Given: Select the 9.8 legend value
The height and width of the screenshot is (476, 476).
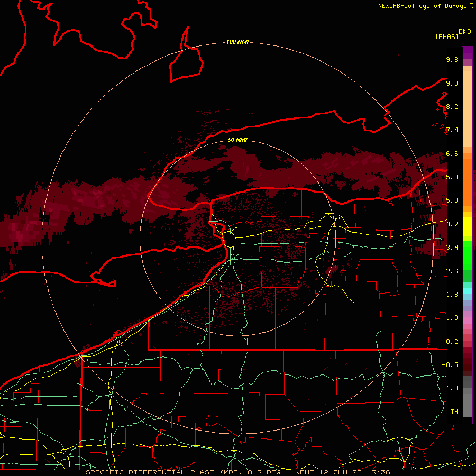Looking at the screenshot, I should coord(452,59).
